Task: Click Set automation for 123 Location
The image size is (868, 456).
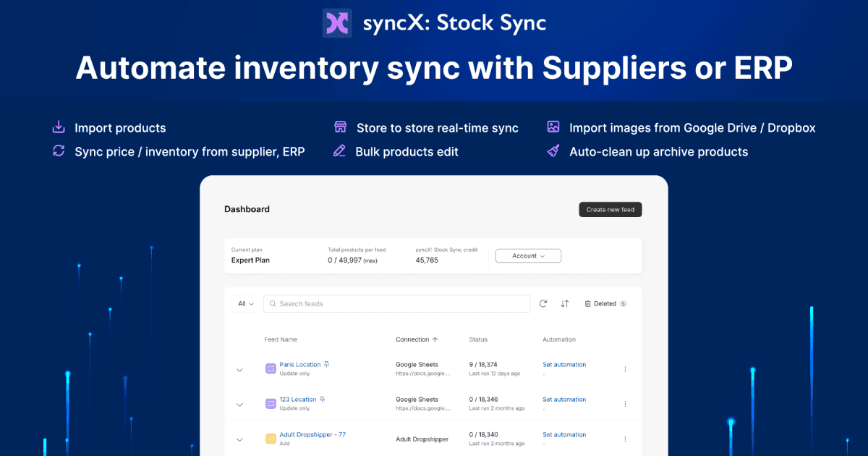Action: (x=564, y=400)
